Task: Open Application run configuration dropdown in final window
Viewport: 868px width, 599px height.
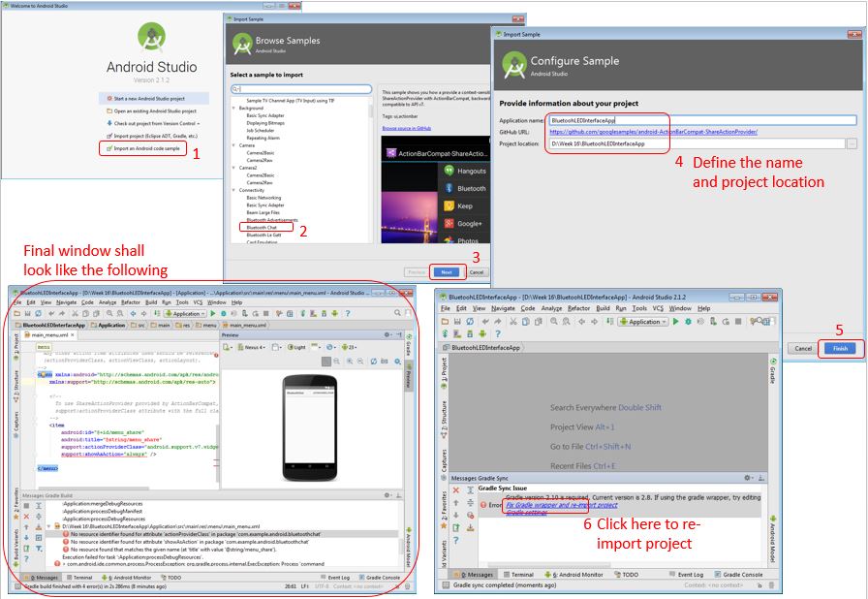Action: [x=185, y=313]
